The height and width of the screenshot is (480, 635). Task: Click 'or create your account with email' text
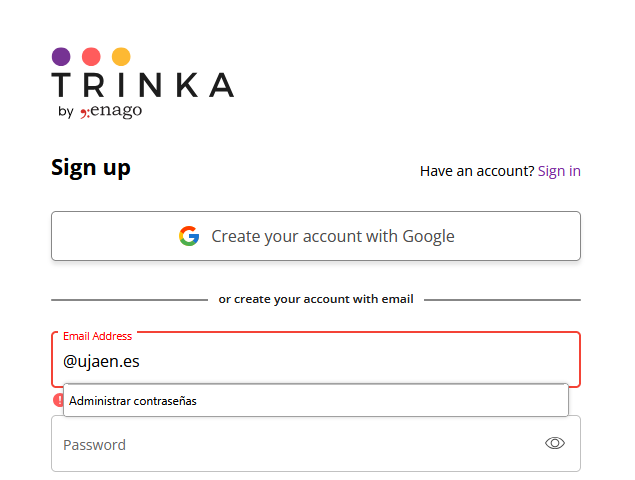point(316,299)
